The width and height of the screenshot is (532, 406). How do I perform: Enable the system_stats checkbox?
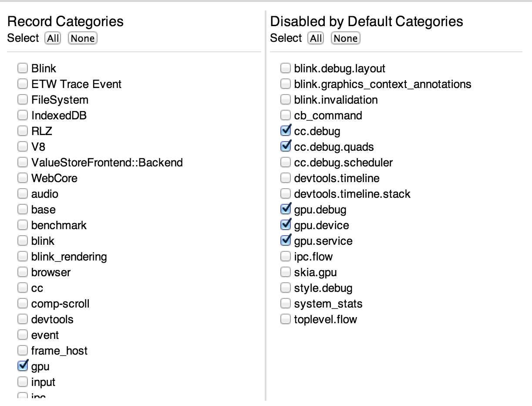pos(286,304)
